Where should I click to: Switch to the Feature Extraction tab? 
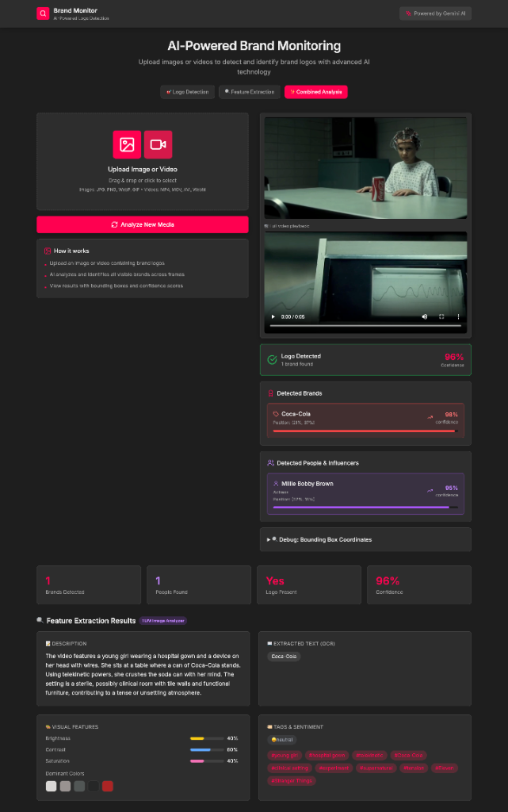pos(250,92)
